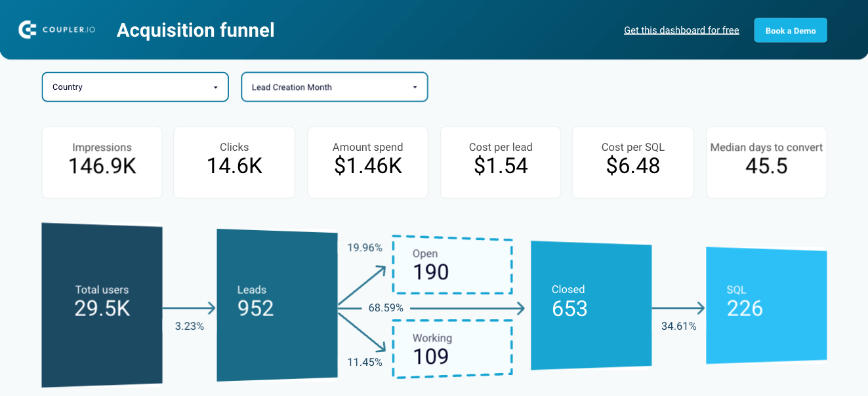Click the Amount spend $1.46K card
The height and width of the screenshot is (396, 868).
(367, 162)
